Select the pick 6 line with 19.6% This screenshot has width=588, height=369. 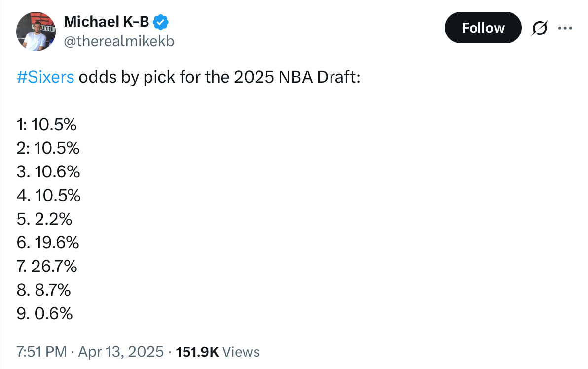point(48,242)
